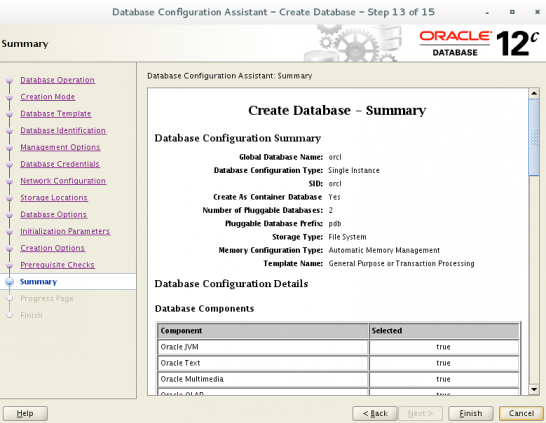The width and height of the screenshot is (546, 423).
Task: Open Management Options step
Action: [x=60, y=147]
